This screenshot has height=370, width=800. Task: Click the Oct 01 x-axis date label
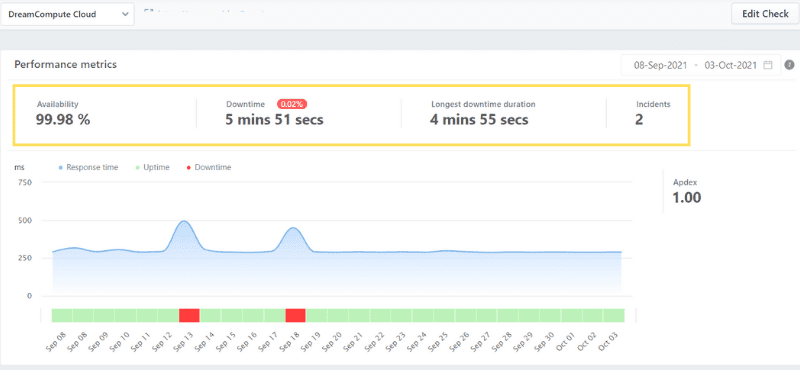pyautogui.click(x=567, y=341)
